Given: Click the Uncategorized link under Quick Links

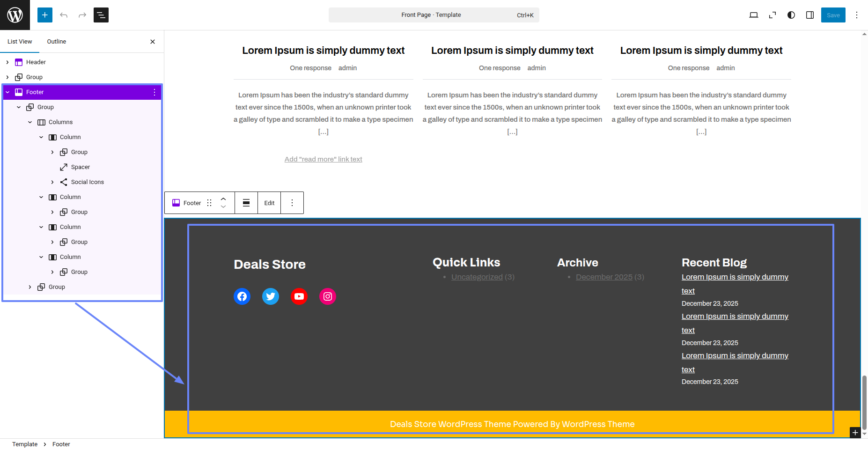Looking at the screenshot, I should (x=477, y=277).
